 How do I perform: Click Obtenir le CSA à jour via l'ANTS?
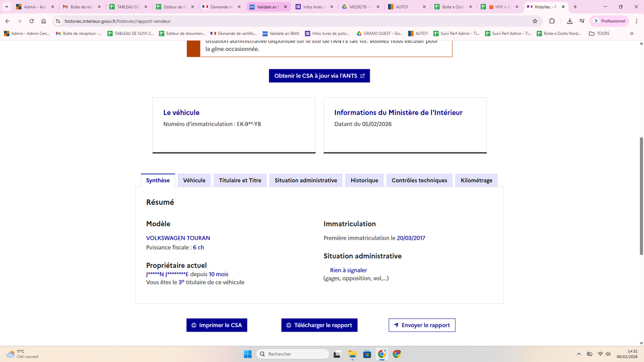click(x=319, y=76)
